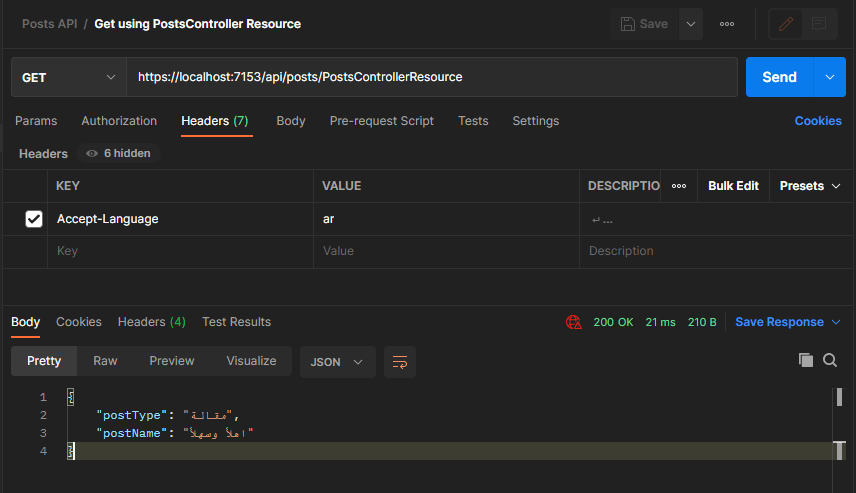Image resolution: width=856 pixels, height=493 pixels.
Task: Open the Cookies link
Action: [818, 121]
